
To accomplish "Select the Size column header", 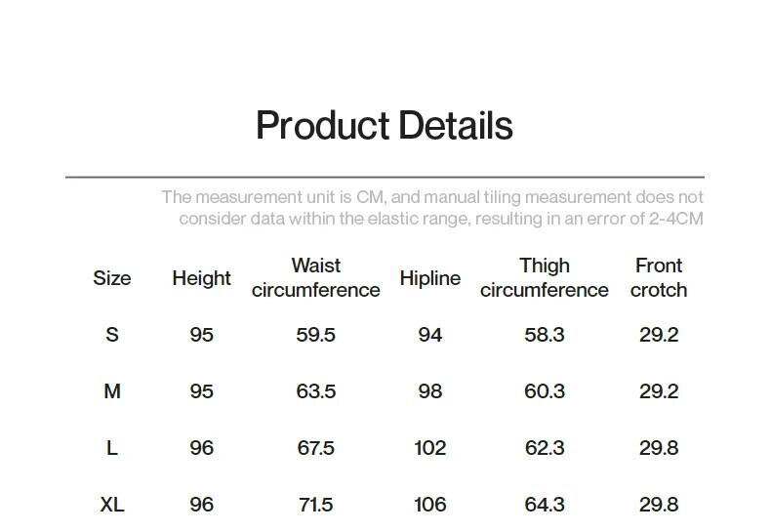I will (x=112, y=278).
